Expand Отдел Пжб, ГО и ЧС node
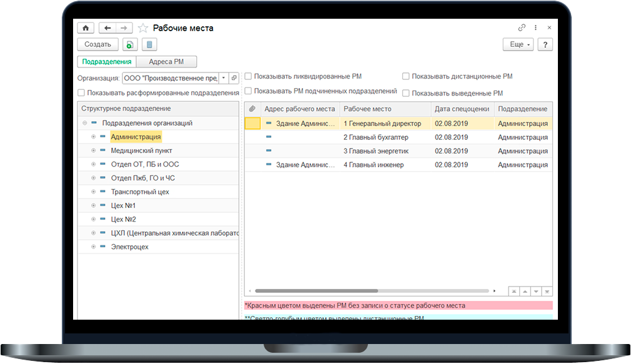The image size is (631, 364). [x=93, y=178]
